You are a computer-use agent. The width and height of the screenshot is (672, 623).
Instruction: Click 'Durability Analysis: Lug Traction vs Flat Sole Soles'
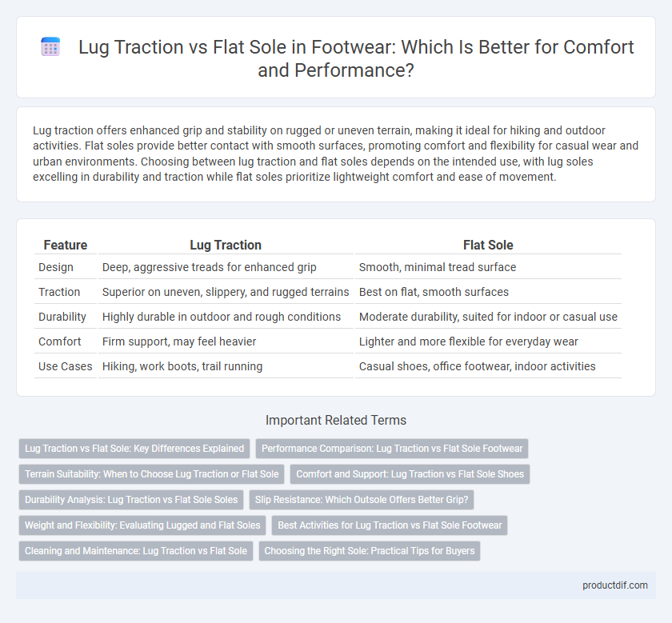point(131,500)
